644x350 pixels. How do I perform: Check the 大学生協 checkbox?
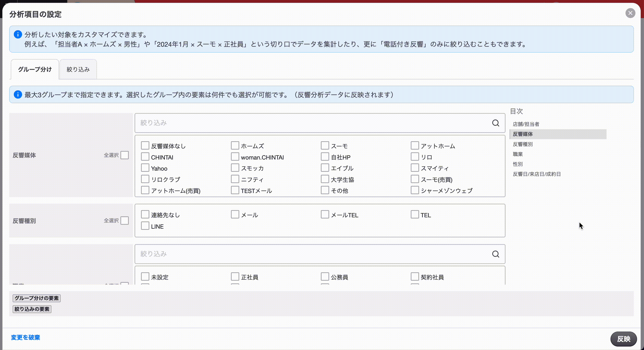[x=325, y=179]
